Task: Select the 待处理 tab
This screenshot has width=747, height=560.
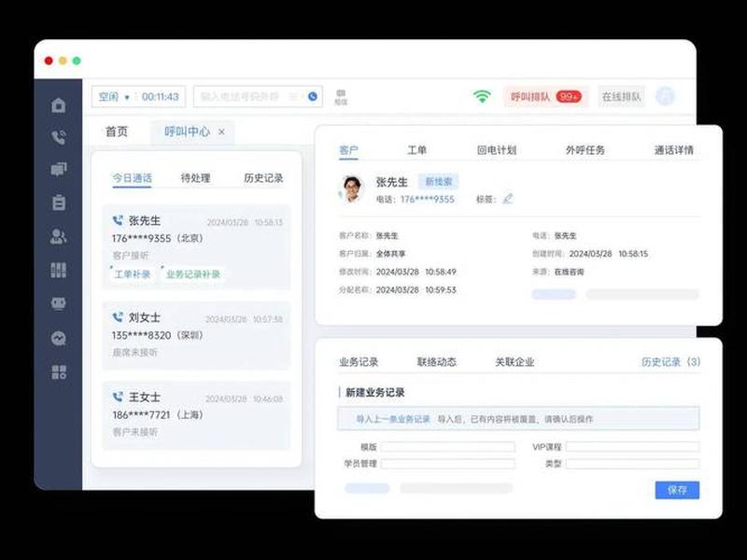Action: (195, 178)
